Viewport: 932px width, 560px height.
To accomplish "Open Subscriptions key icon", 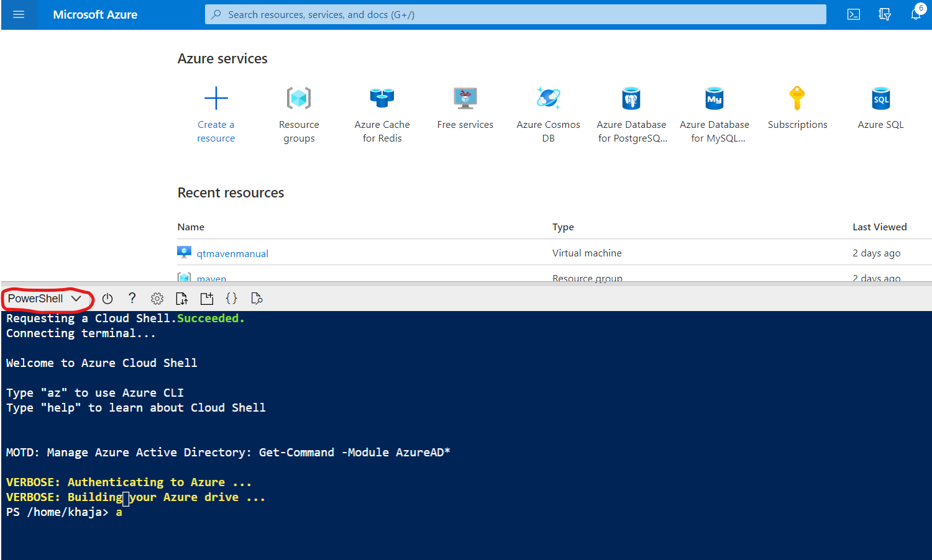I will (x=797, y=98).
